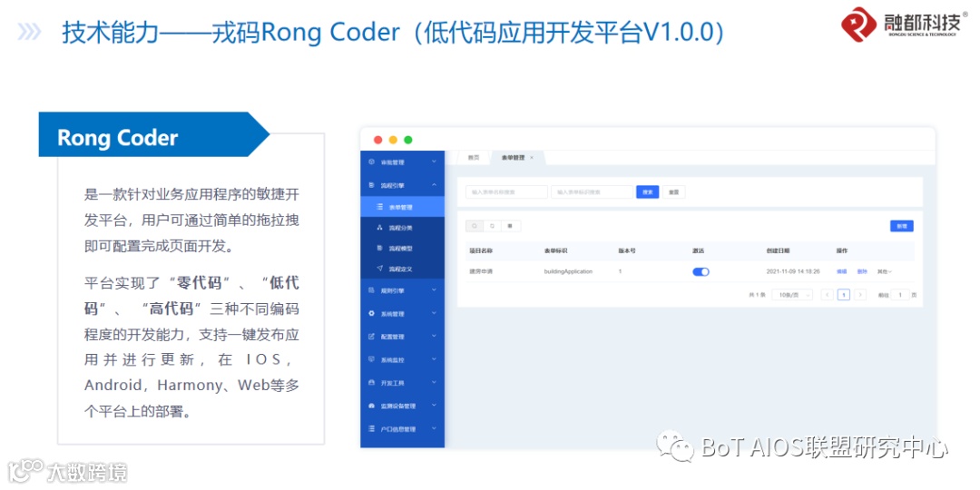980x490 pixels.
Task: Expand the 监测设备管理 menu chevron
Action: (435, 406)
